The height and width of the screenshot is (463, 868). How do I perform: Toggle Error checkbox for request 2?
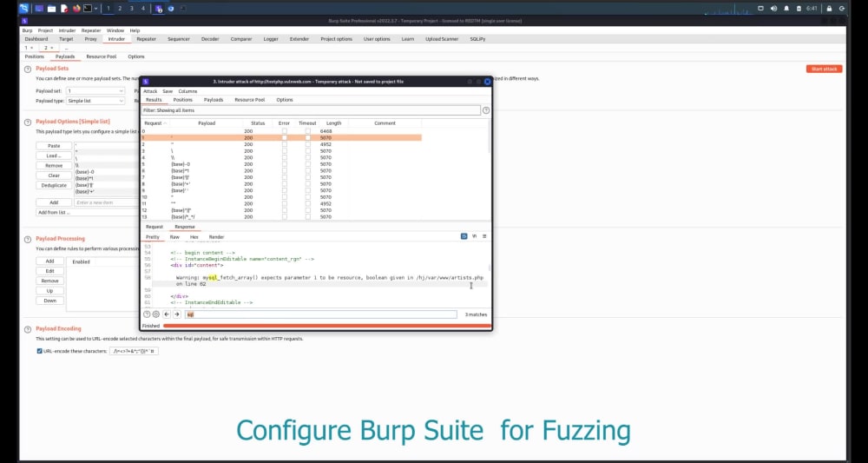pos(285,144)
